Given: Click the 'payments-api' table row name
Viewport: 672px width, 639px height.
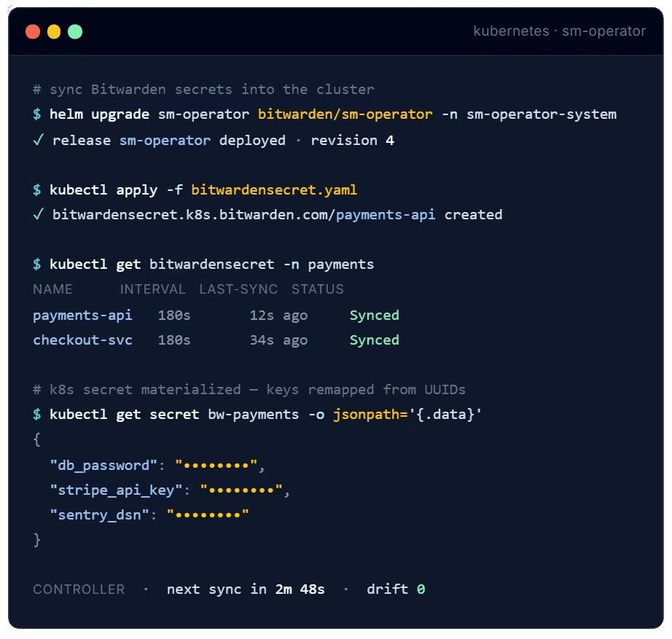Looking at the screenshot, I should [x=82, y=315].
